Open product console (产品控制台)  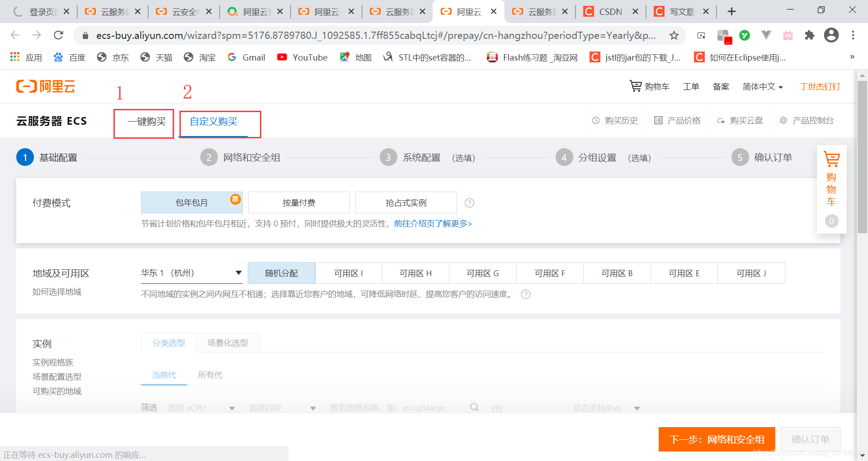coord(807,121)
